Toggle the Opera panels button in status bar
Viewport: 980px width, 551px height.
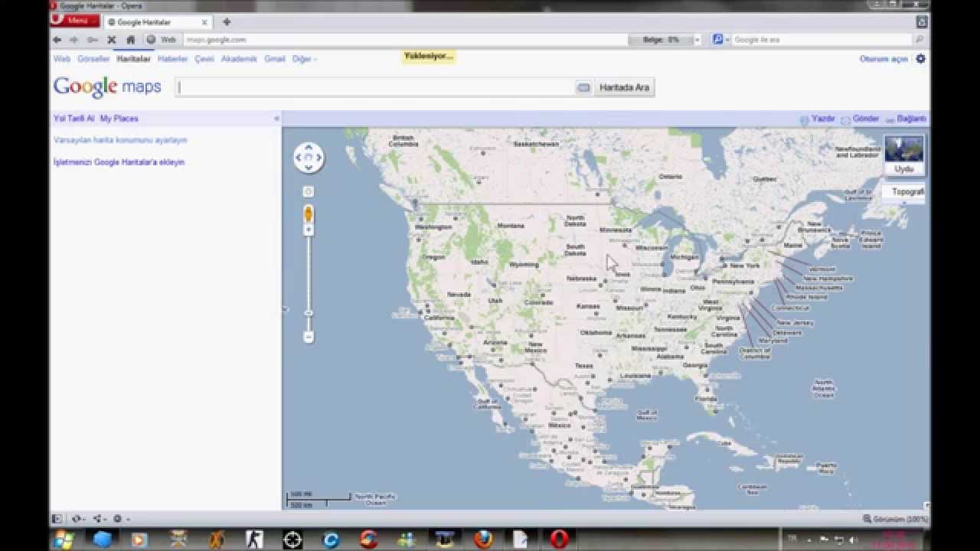57,519
